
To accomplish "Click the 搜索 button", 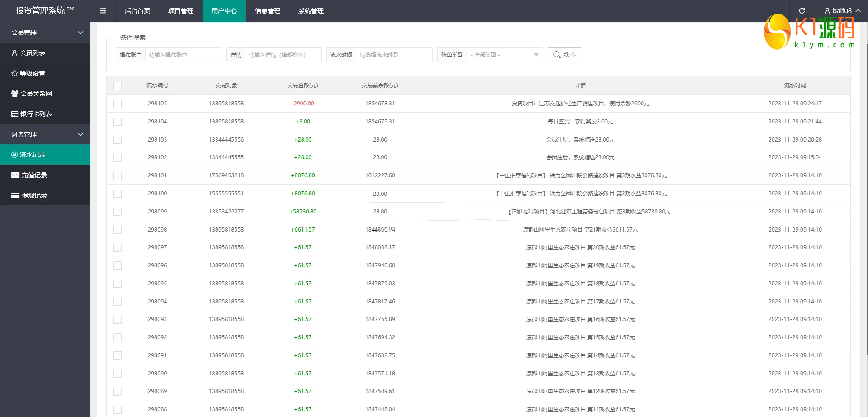I will point(564,55).
